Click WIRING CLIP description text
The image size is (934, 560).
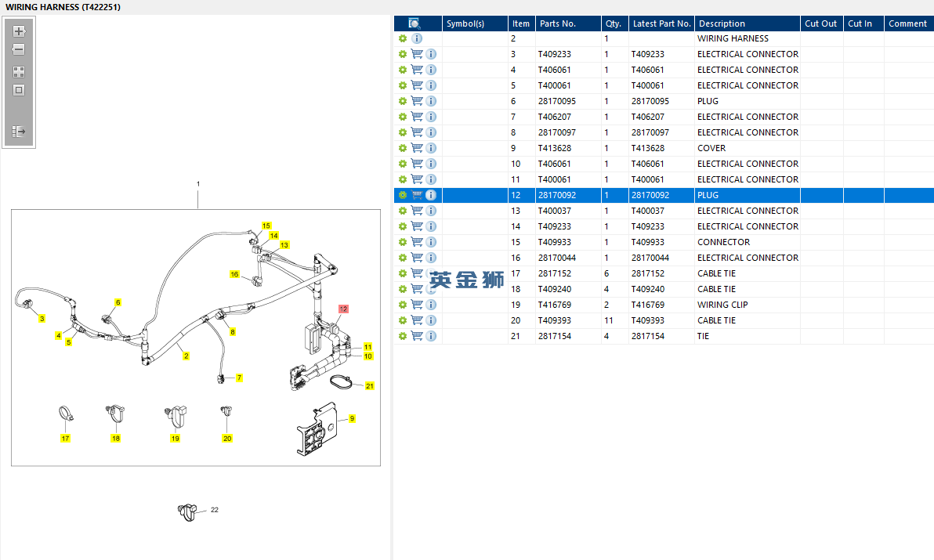[722, 305]
